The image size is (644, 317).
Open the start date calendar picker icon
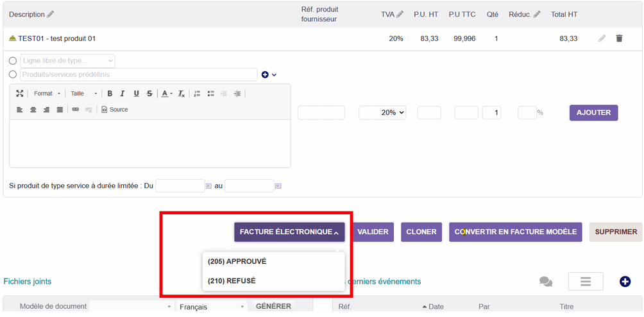click(208, 186)
